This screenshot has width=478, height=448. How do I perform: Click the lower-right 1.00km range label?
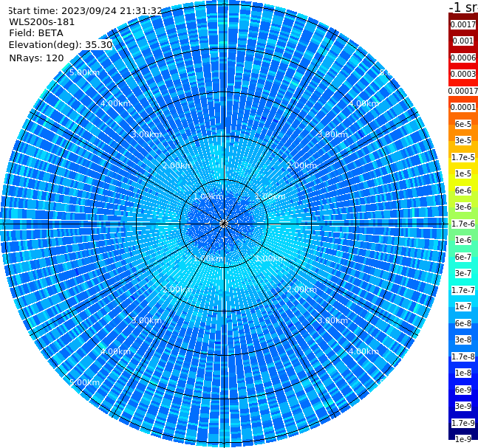(270, 258)
